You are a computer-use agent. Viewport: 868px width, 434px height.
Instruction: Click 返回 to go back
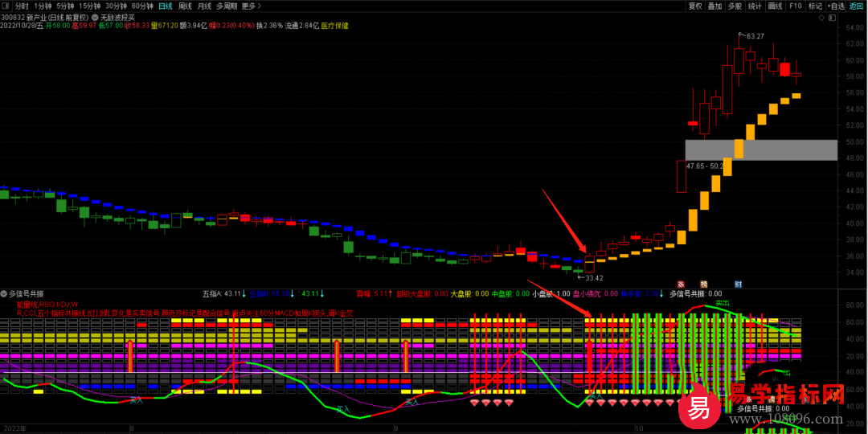[856, 6]
